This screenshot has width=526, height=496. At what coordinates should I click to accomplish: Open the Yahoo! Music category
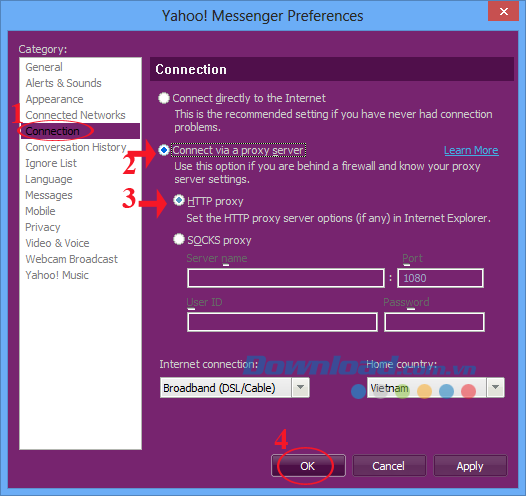point(57,275)
